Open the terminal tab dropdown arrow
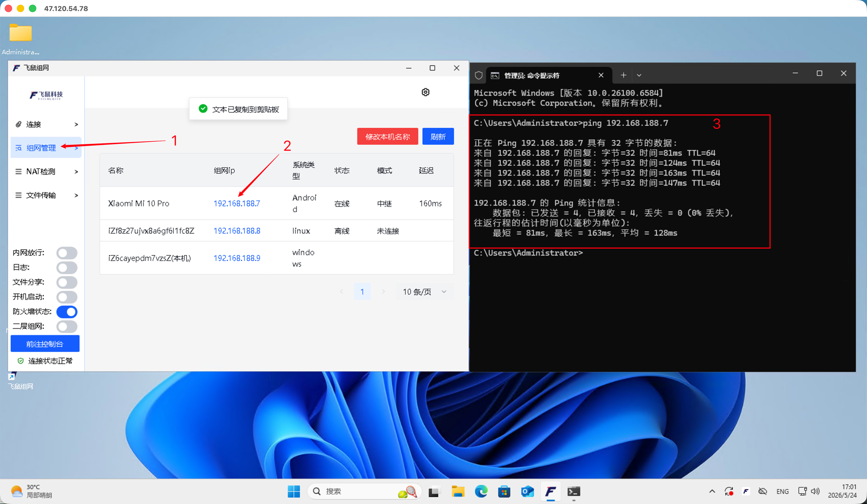 click(x=639, y=75)
